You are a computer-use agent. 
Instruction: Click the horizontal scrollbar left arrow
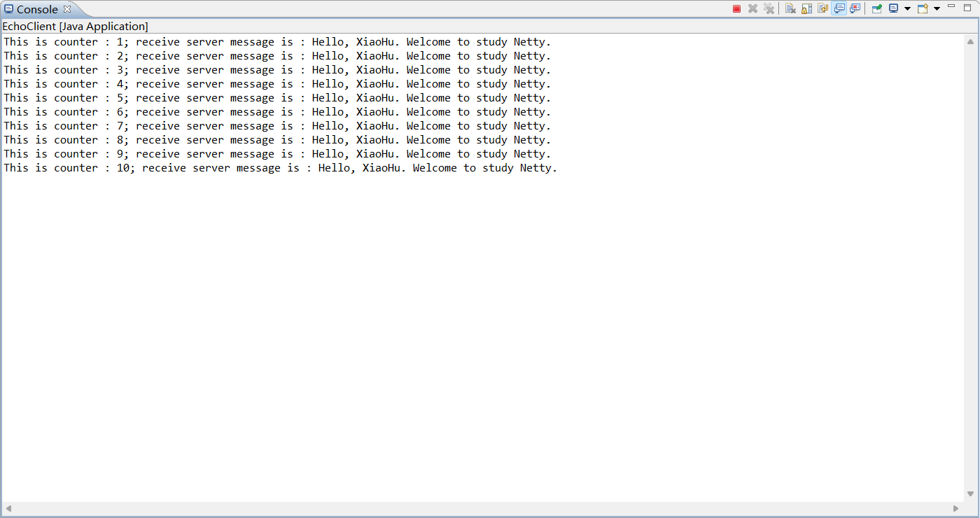(x=8, y=508)
